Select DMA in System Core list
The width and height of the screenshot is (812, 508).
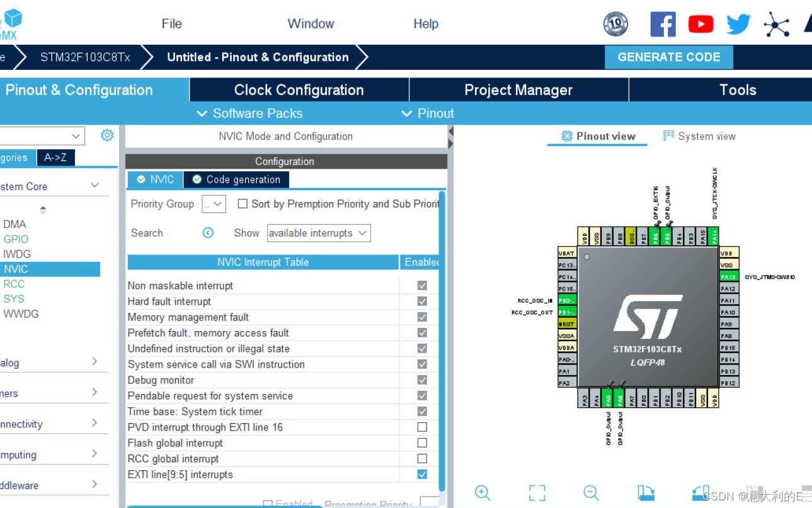tap(14, 224)
